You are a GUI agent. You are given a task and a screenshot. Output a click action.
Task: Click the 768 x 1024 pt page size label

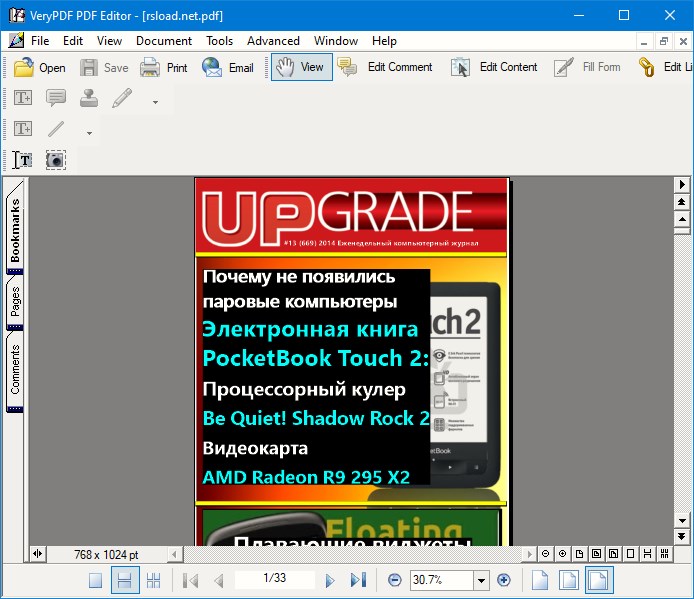coord(106,555)
